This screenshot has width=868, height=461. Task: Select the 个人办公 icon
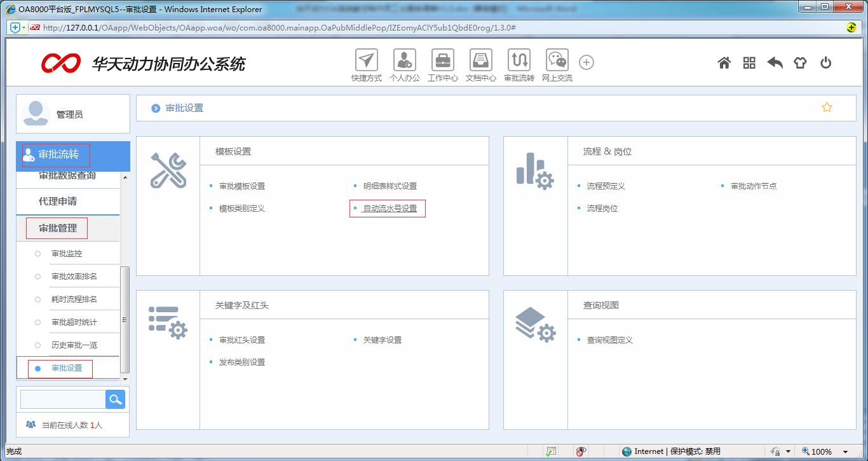tap(404, 62)
